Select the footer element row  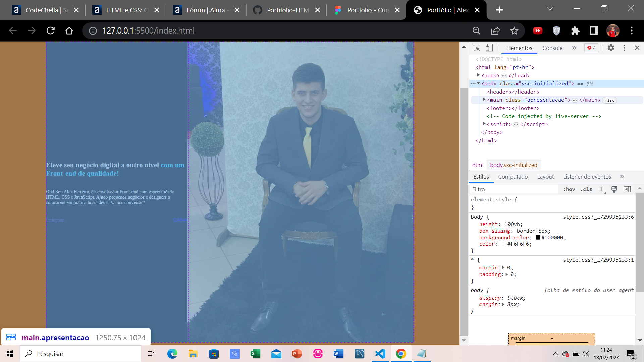point(513,108)
